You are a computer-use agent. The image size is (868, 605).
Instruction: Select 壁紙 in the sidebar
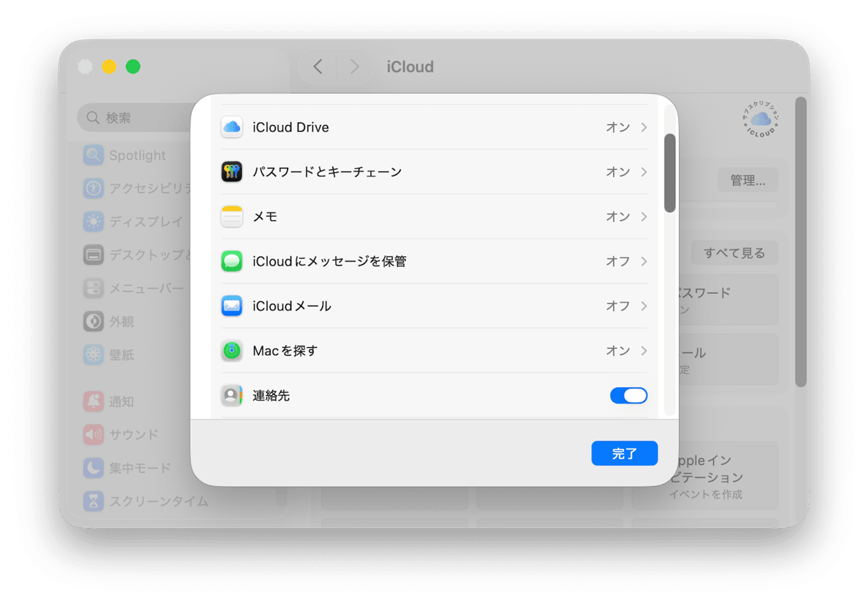(121, 354)
